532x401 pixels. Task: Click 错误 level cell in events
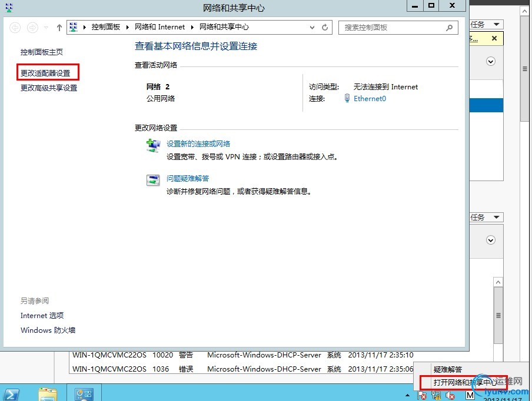pyautogui.click(x=186, y=369)
